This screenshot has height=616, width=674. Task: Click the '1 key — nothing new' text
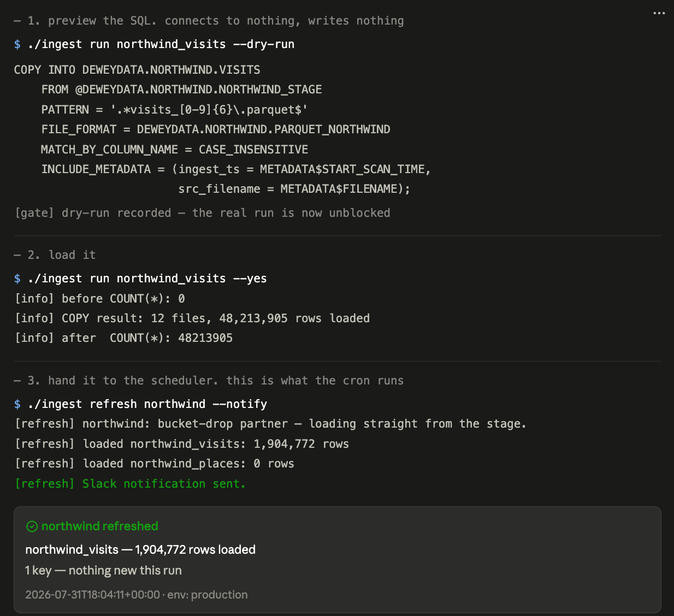coord(103,571)
